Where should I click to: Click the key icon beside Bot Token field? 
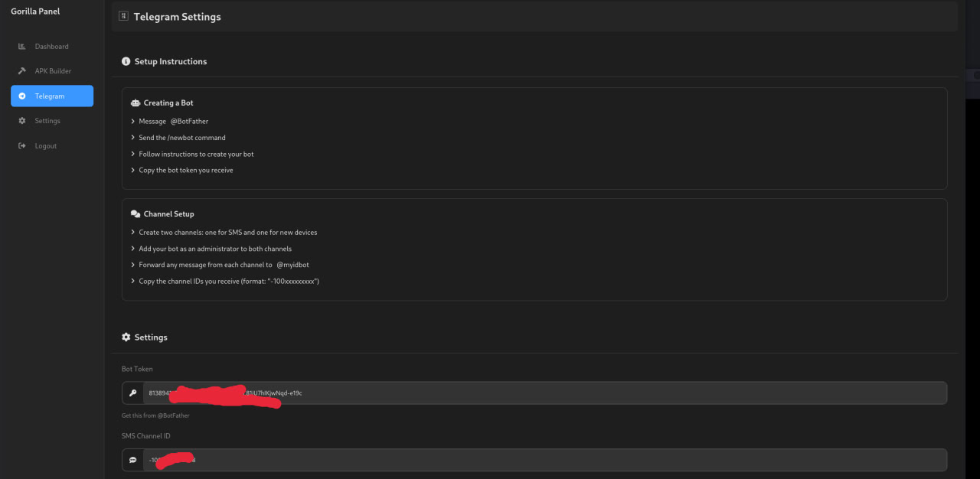(132, 393)
